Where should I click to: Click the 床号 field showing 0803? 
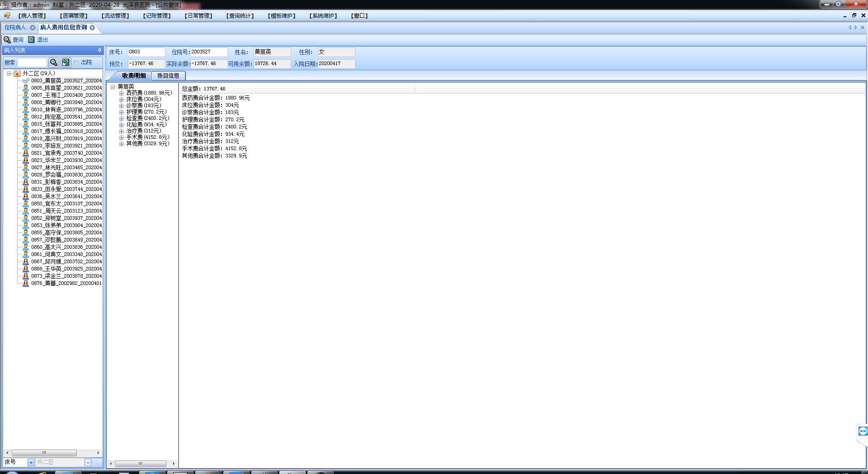tap(146, 52)
